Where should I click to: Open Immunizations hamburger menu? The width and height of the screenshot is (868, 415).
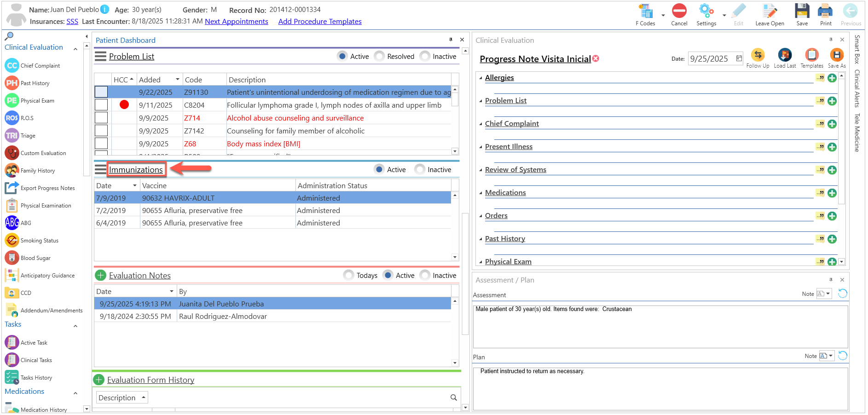coord(100,169)
